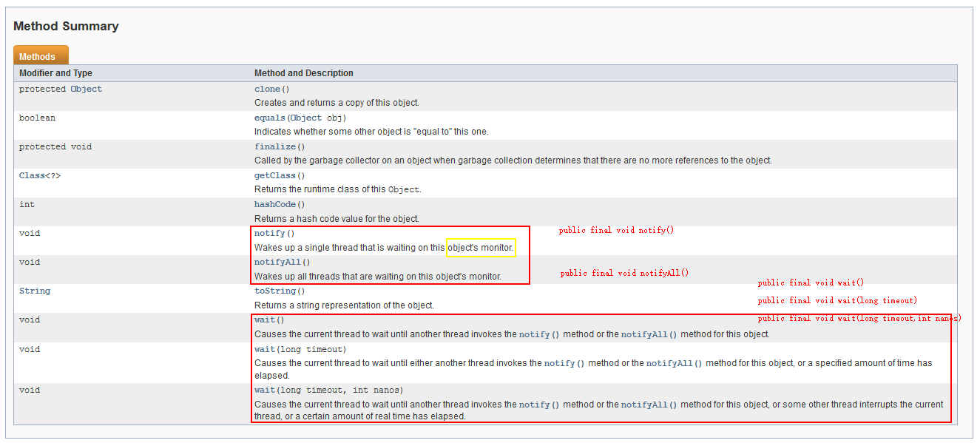
Task: Click 'void' type in wait(long timeout) row
Action: [30, 349]
